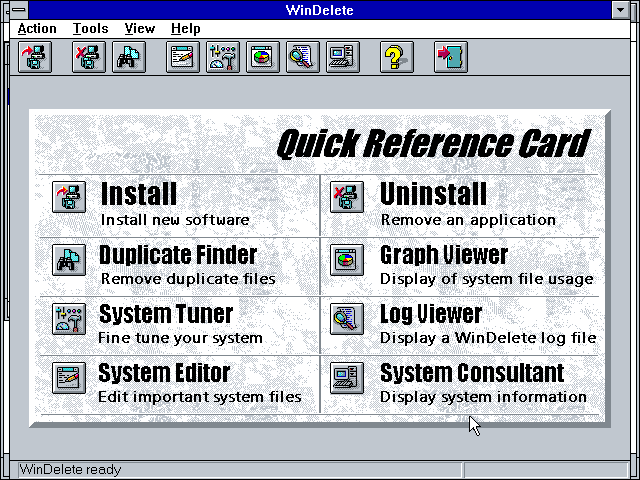Click 'Remove an application' description

(x=468, y=220)
